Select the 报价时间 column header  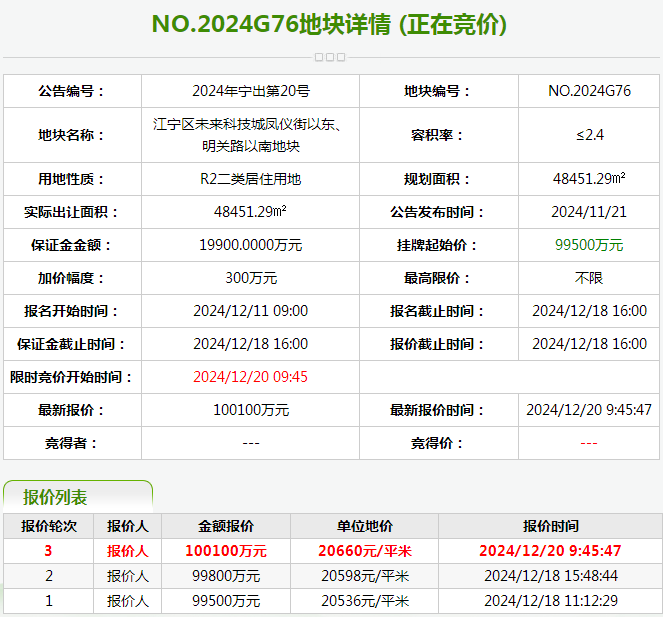coord(551,526)
